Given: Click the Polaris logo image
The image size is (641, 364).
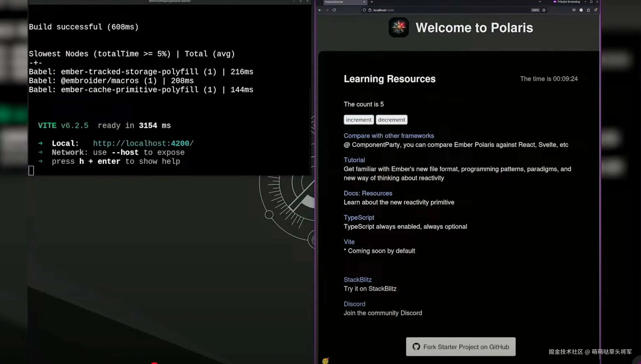Looking at the screenshot, I should click(399, 27).
